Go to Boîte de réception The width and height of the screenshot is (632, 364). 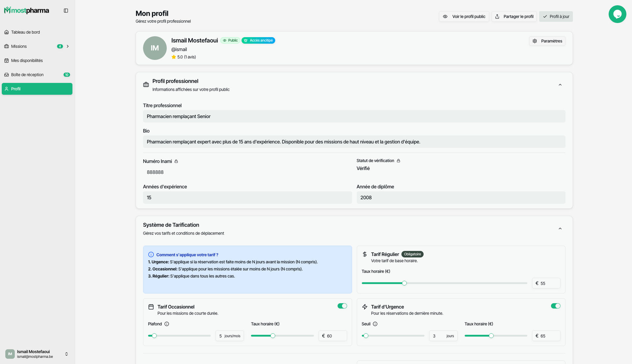27,75
